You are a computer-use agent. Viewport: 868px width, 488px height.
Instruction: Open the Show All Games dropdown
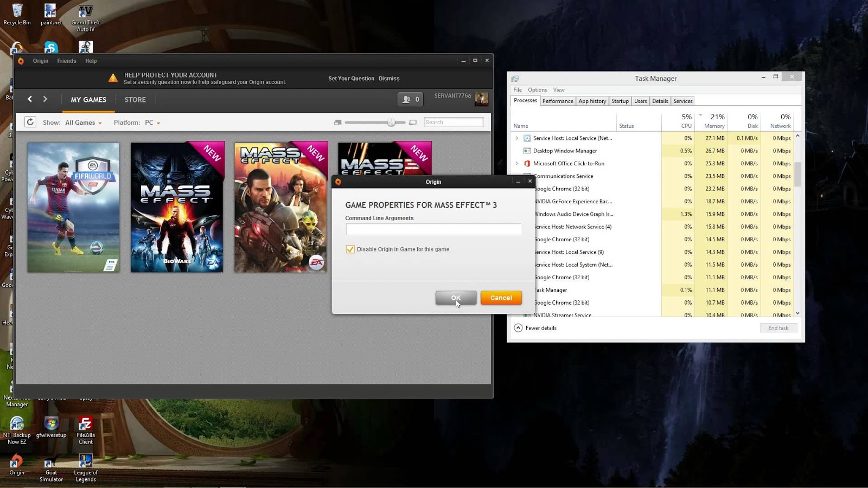click(x=84, y=123)
